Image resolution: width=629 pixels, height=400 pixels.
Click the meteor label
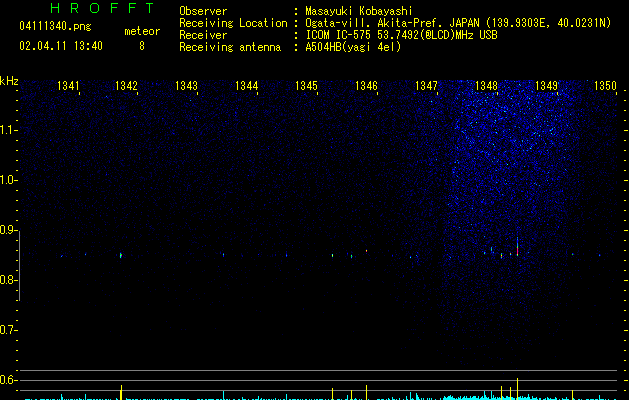(x=142, y=31)
